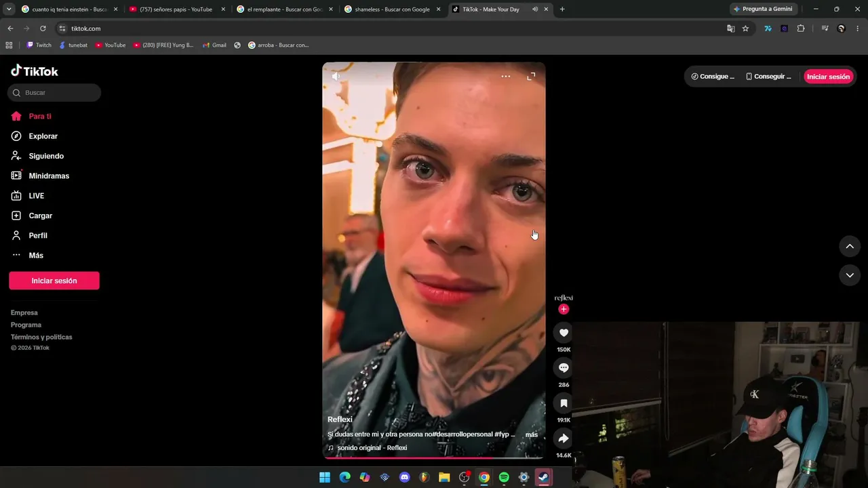Open the Chrome extensions puzzle menu
Image resolution: width=868 pixels, height=488 pixels.
pos(801,28)
